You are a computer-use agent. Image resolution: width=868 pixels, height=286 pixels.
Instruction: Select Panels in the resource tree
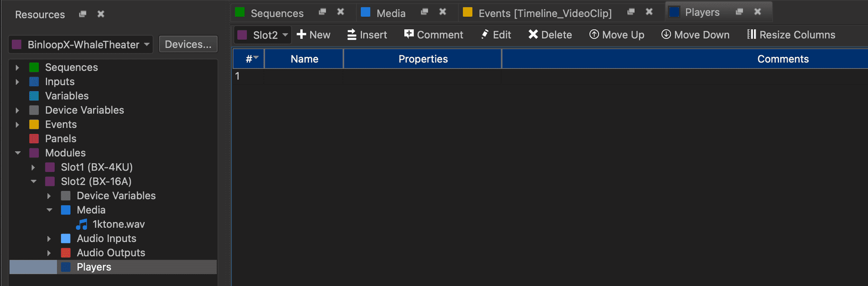tap(61, 138)
